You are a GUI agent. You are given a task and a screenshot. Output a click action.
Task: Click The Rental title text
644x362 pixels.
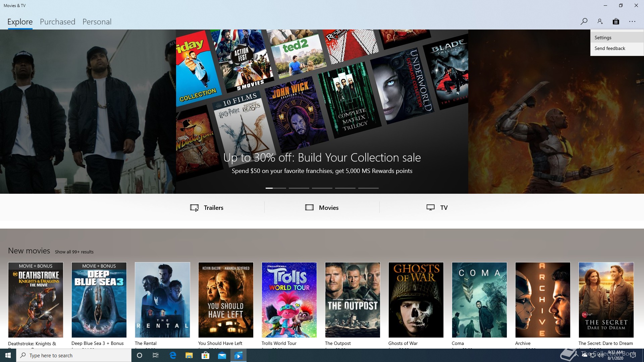[x=146, y=343]
